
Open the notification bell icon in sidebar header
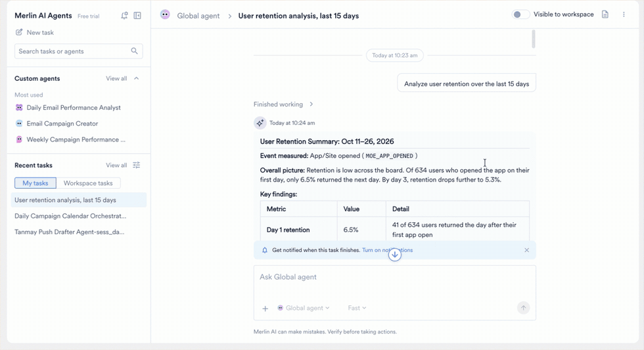coord(124,16)
